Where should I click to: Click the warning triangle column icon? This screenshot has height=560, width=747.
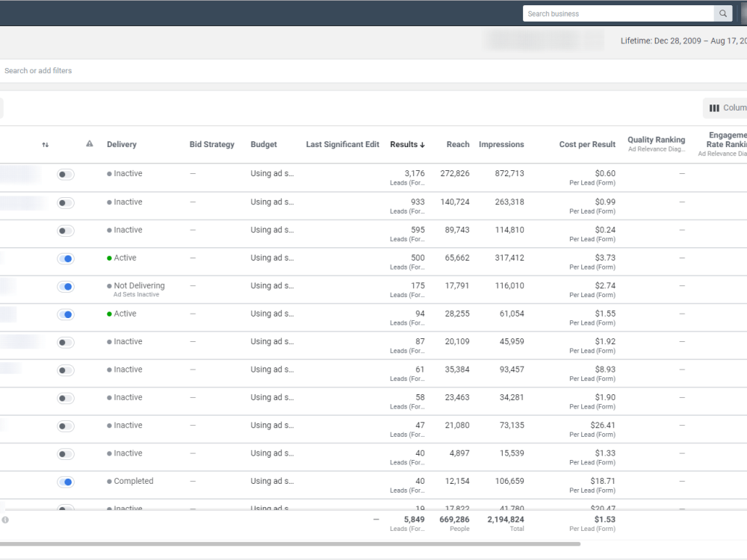[90, 144]
